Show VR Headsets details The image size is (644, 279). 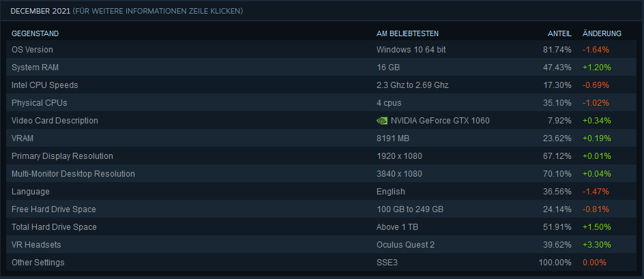321,244
